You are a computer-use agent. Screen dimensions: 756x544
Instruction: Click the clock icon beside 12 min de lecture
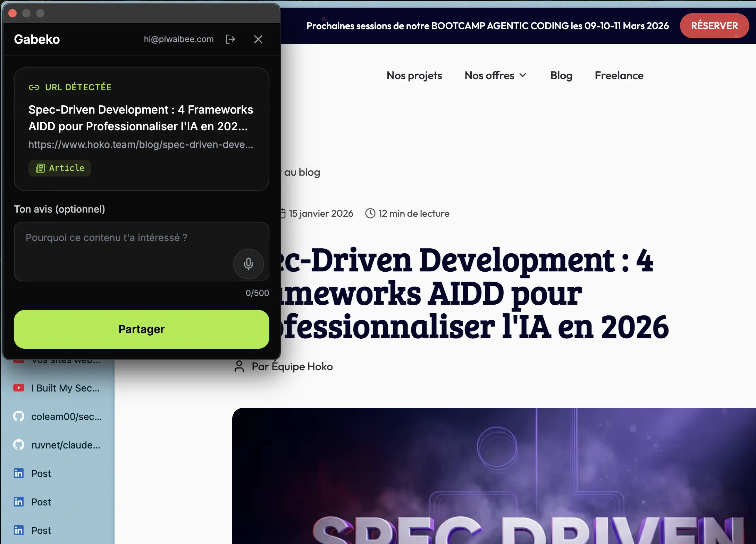pyautogui.click(x=370, y=213)
